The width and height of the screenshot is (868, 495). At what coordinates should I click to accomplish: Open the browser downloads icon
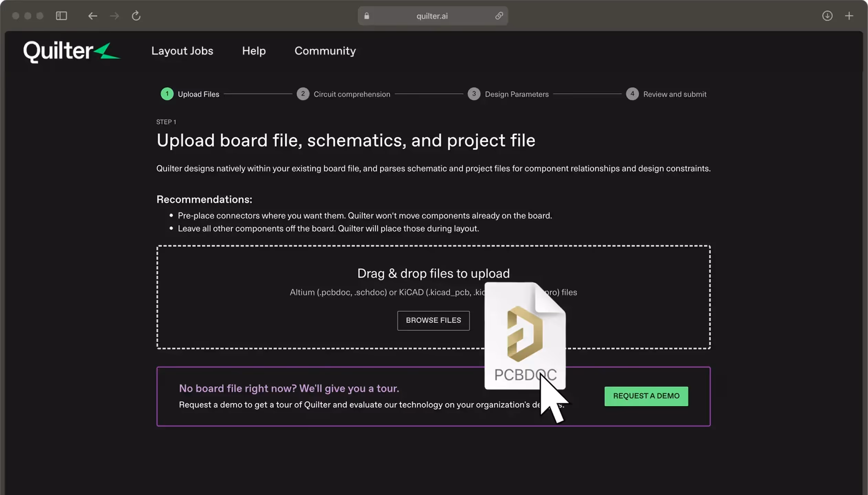coord(827,16)
